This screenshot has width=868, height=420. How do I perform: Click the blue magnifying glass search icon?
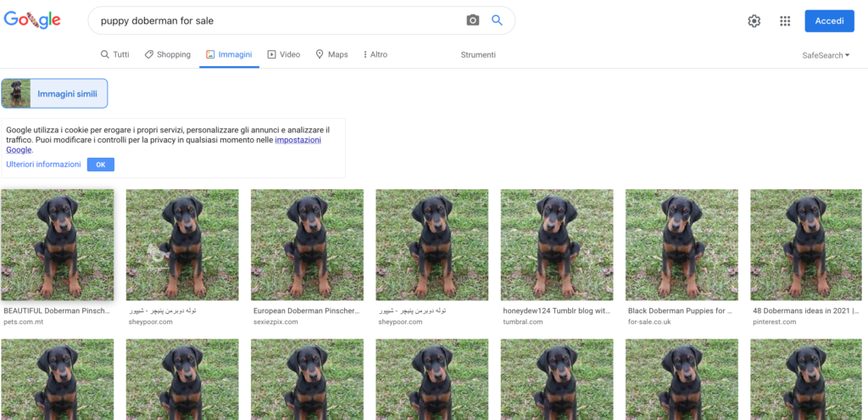[x=498, y=20]
